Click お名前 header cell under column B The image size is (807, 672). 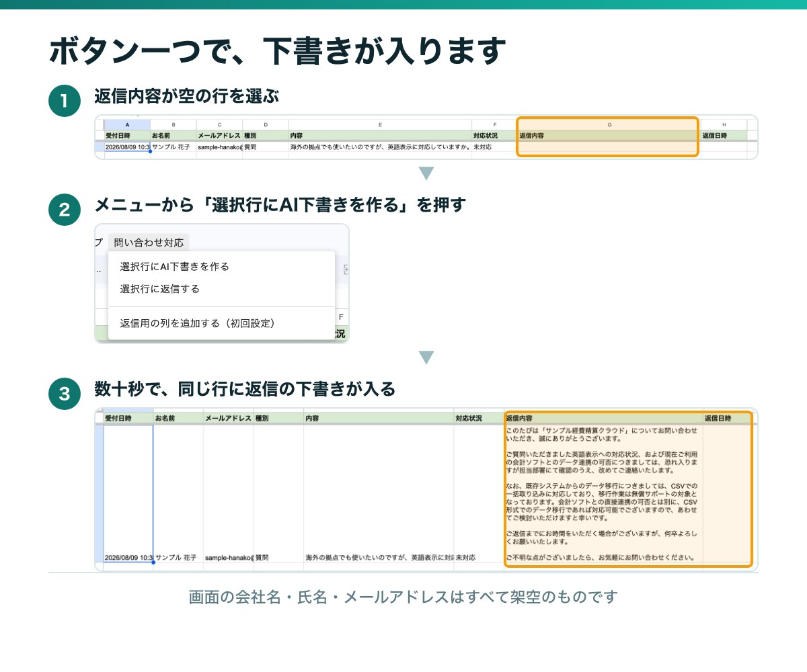(x=174, y=135)
